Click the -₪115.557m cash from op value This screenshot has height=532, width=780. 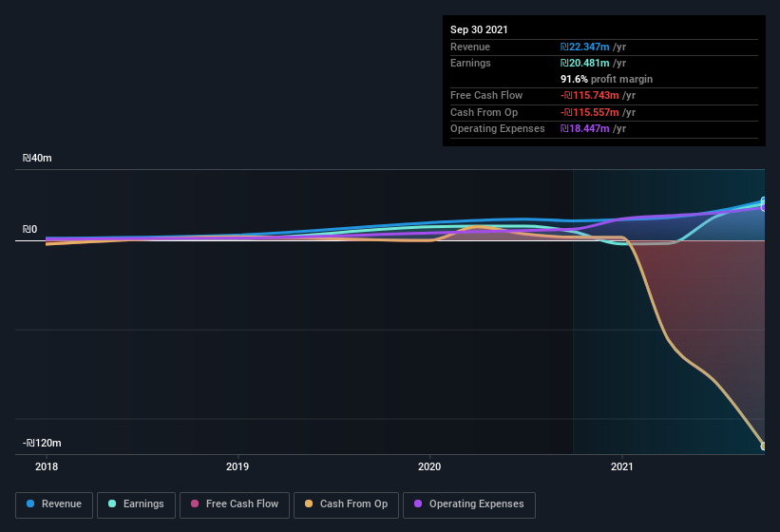pos(589,112)
